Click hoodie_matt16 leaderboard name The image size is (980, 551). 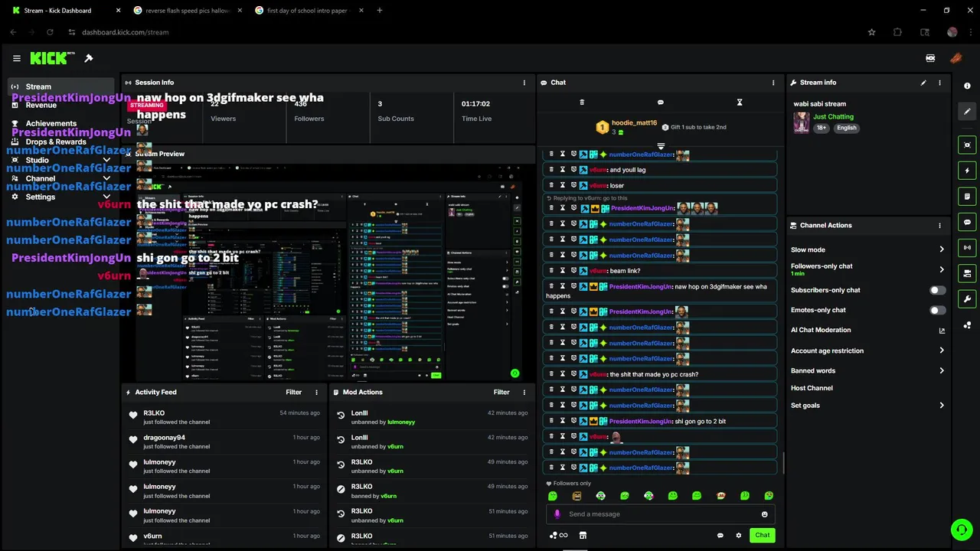634,123
